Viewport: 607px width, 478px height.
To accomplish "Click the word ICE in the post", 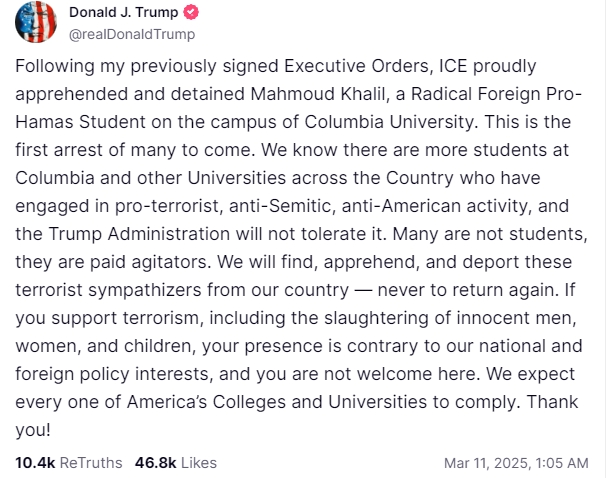I will pyautogui.click(x=422, y=66).
